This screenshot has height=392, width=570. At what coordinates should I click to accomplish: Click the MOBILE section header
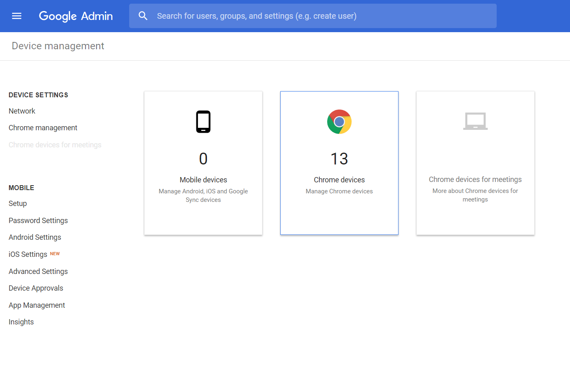[21, 188]
